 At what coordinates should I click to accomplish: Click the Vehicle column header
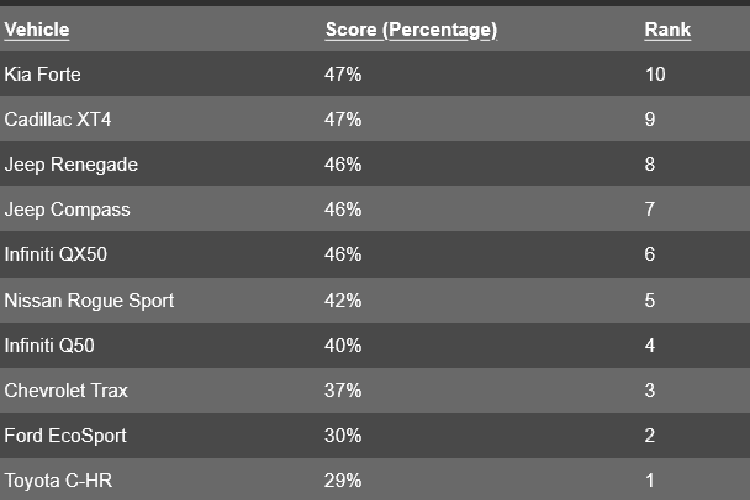tap(37, 30)
